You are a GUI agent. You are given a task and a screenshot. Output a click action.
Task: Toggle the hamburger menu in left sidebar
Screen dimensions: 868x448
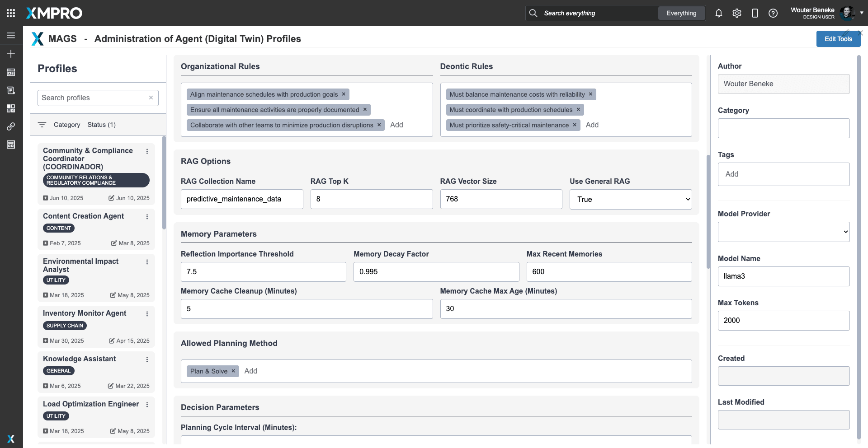[11, 35]
